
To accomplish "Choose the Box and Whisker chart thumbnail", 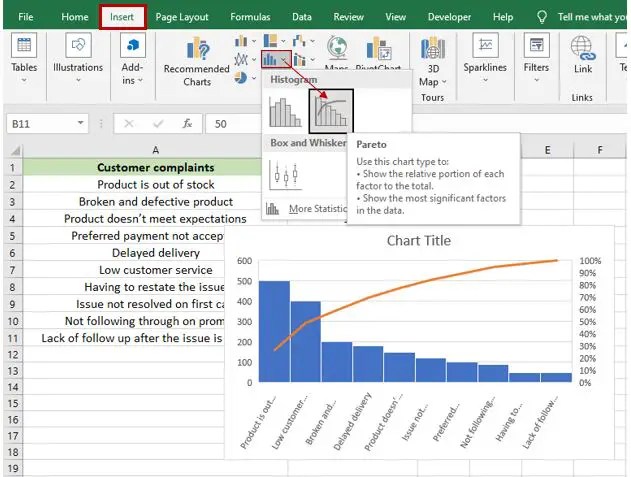I will click(285, 175).
